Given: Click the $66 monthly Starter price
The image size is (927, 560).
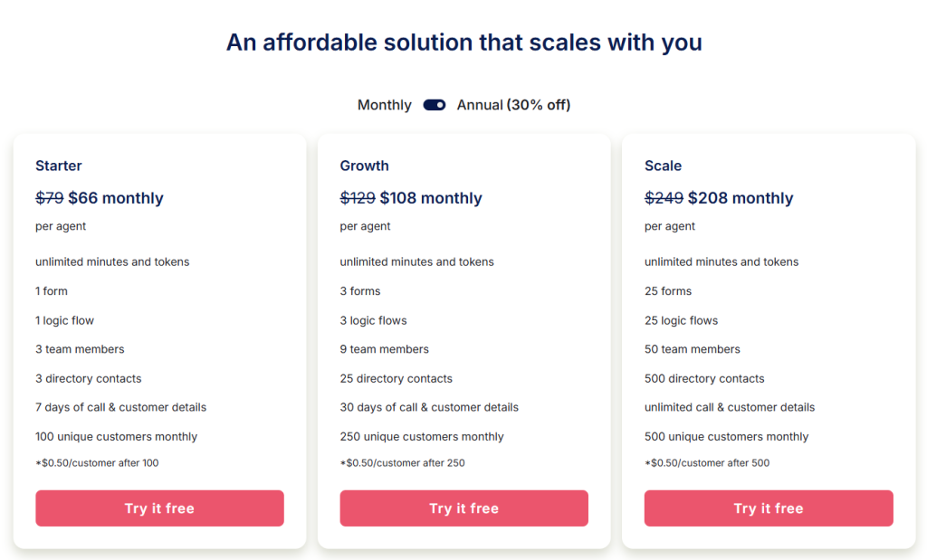Looking at the screenshot, I should pos(116,198).
